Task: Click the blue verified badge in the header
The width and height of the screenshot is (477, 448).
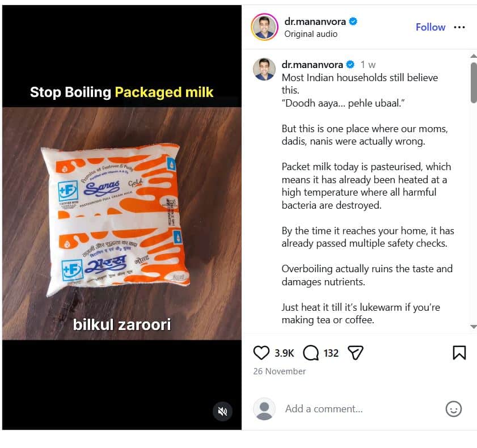Action: [353, 22]
